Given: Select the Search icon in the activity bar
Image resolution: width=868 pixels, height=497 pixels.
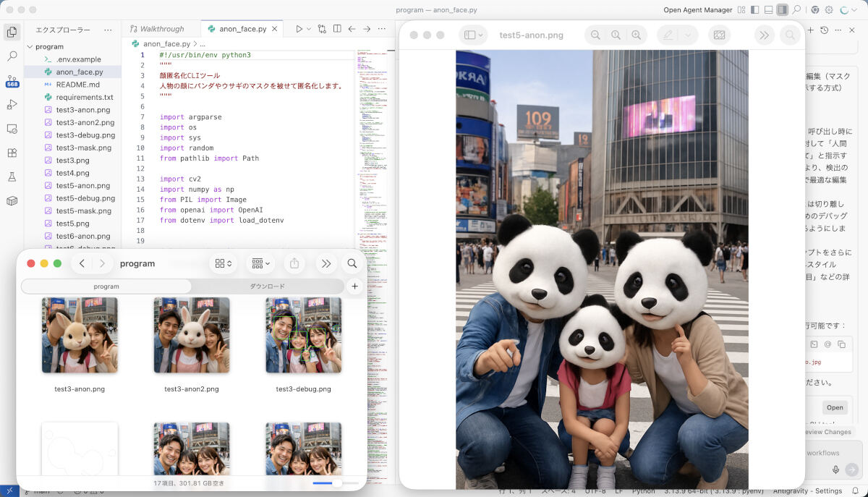Looking at the screenshot, I should (x=12, y=56).
